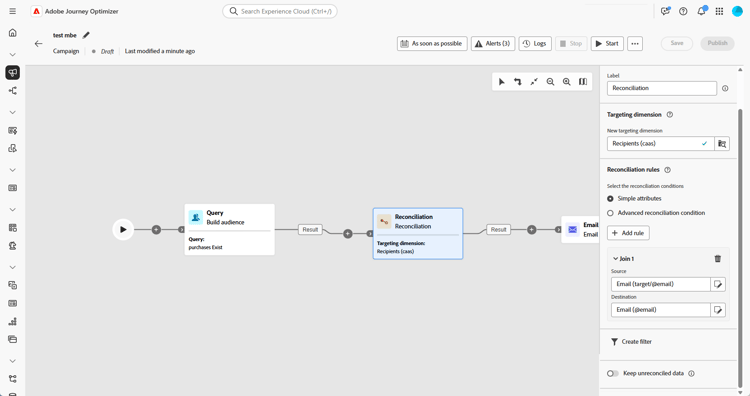750x396 pixels.
Task: Zoom out on the canvas
Action: pyautogui.click(x=551, y=82)
